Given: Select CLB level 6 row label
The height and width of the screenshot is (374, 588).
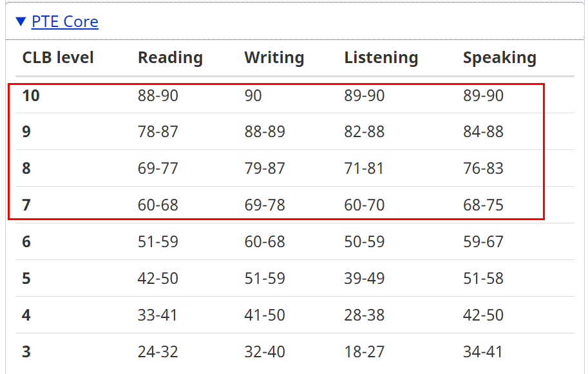Looking at the screenshot, I should [x=26, y=242].
